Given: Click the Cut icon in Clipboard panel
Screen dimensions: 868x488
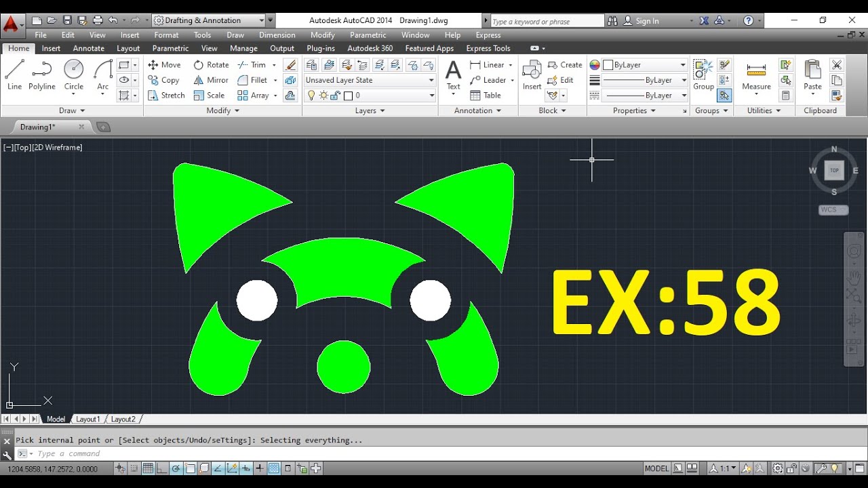Looking at the screenshot, I should [837, 65].
